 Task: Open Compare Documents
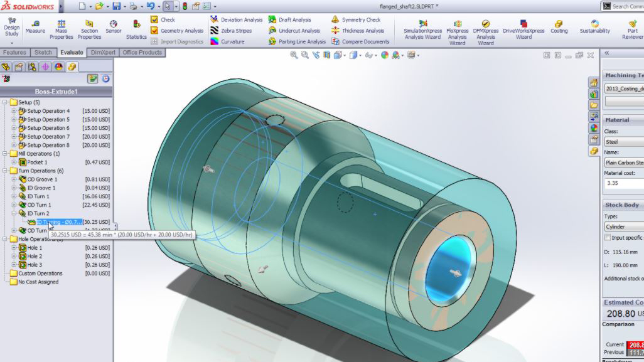[x=360, y=41]
